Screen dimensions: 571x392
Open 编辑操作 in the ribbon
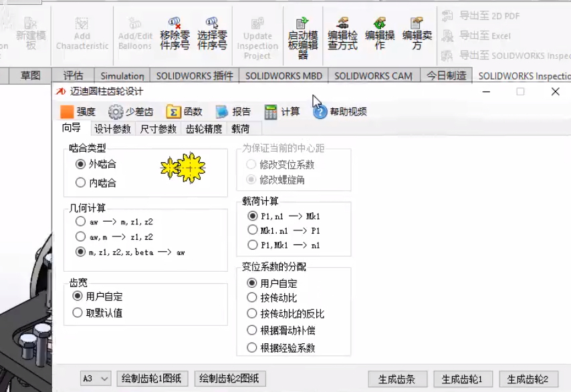380,34
